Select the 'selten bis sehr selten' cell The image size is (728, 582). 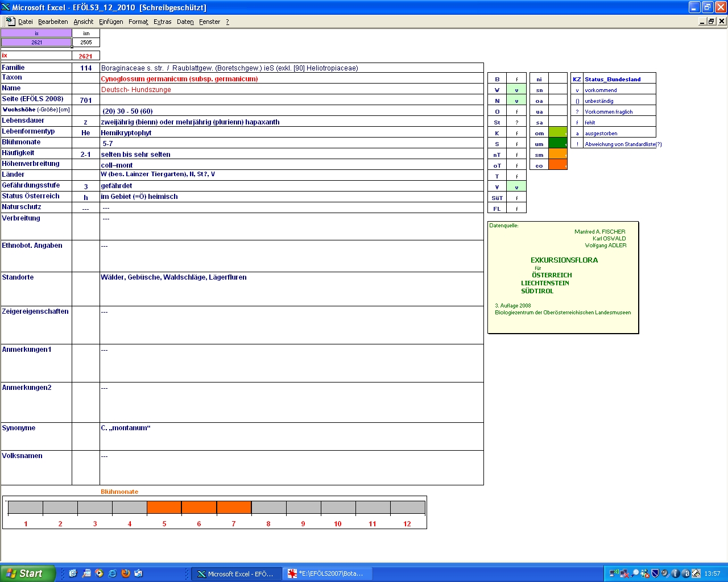click(292, 154)
